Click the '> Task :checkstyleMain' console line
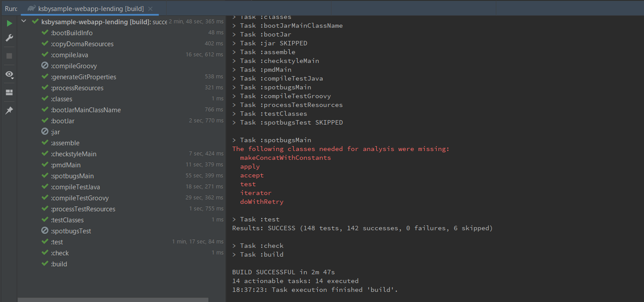Screen dimensions: 644x302 [276, 61]
